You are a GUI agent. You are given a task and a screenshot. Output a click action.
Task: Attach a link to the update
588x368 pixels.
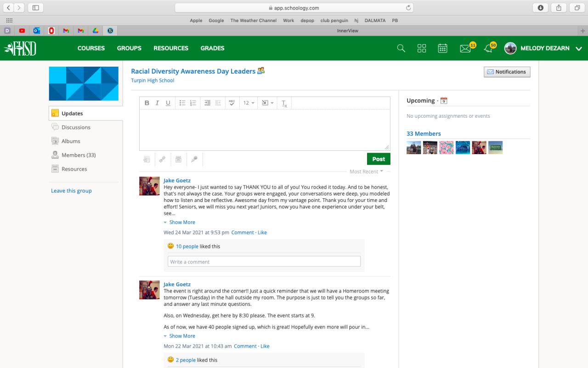coord(163,159)
